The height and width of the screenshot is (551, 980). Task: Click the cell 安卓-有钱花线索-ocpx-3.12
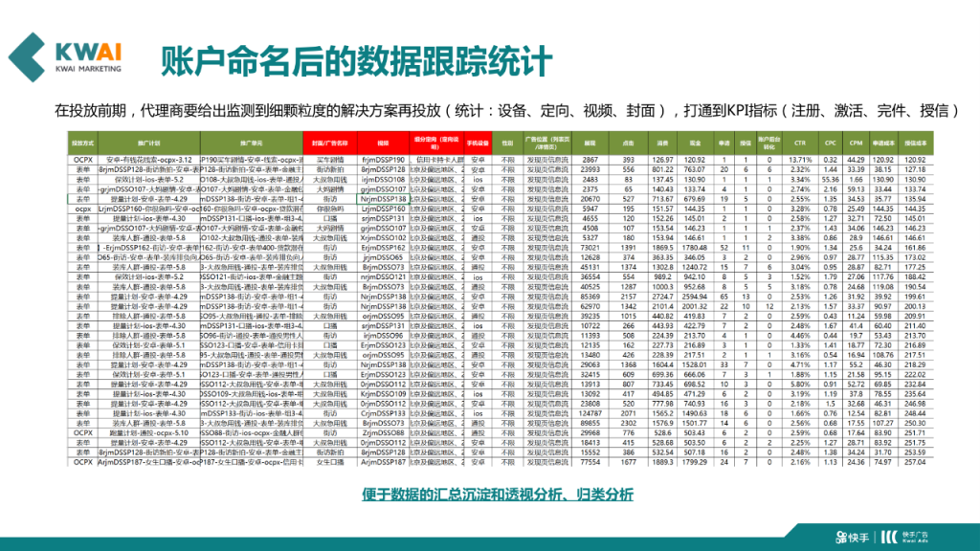point(148,160)
